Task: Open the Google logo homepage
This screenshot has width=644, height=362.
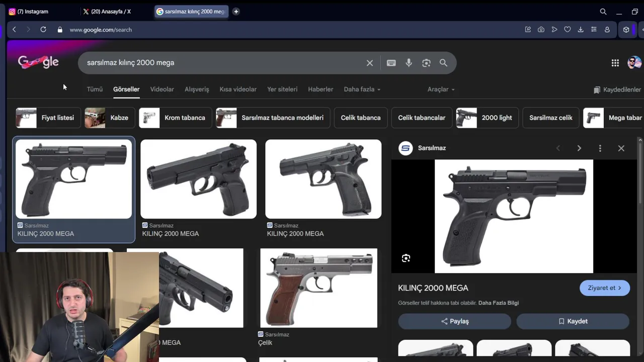Action: pos(38,62)
